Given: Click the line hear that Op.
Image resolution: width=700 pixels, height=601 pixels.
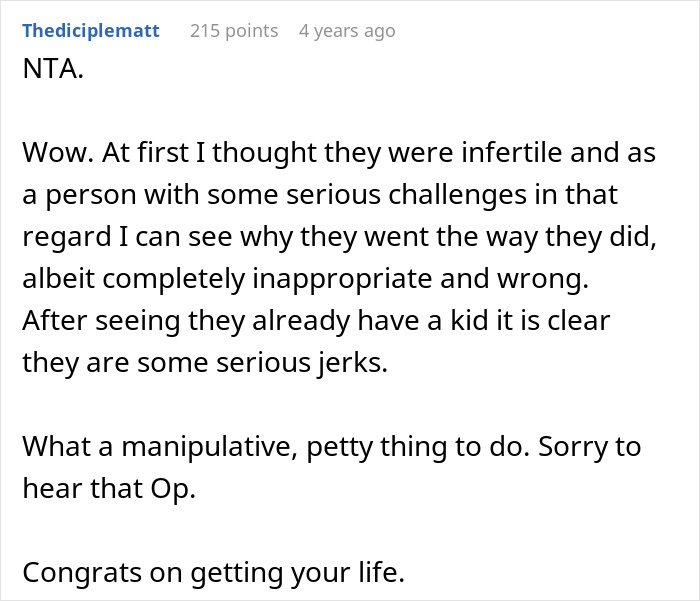Looking at the screenshot, I should tap(109, 489).
